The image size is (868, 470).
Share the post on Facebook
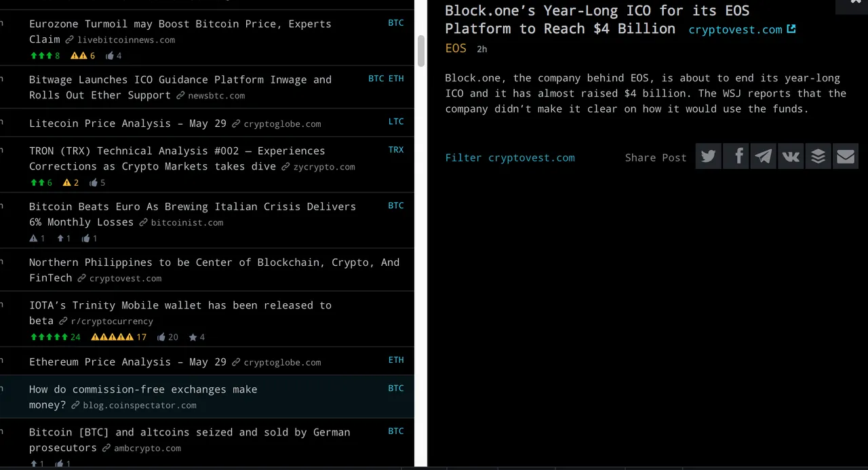pyautogui.click(x=736, y=157)
